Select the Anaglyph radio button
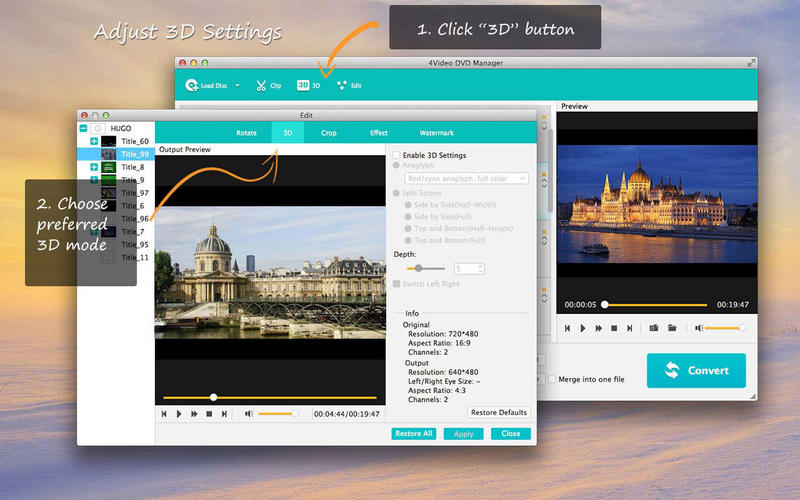800x500 pixels. click(x=397, y=166)
